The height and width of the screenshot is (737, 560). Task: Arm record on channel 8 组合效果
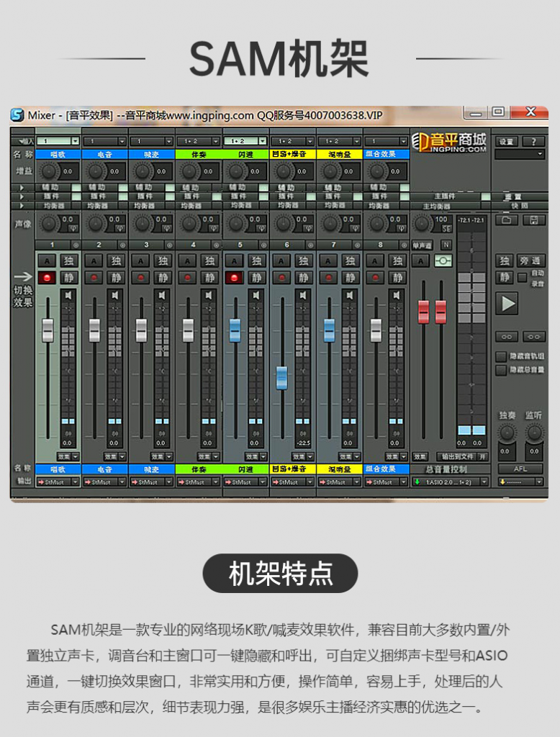(x=375, y=277)
